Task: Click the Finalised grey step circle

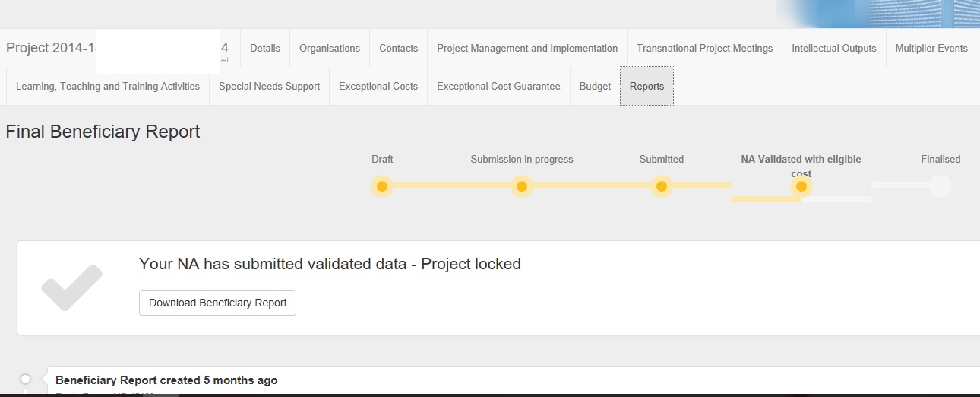Action: 940,186
